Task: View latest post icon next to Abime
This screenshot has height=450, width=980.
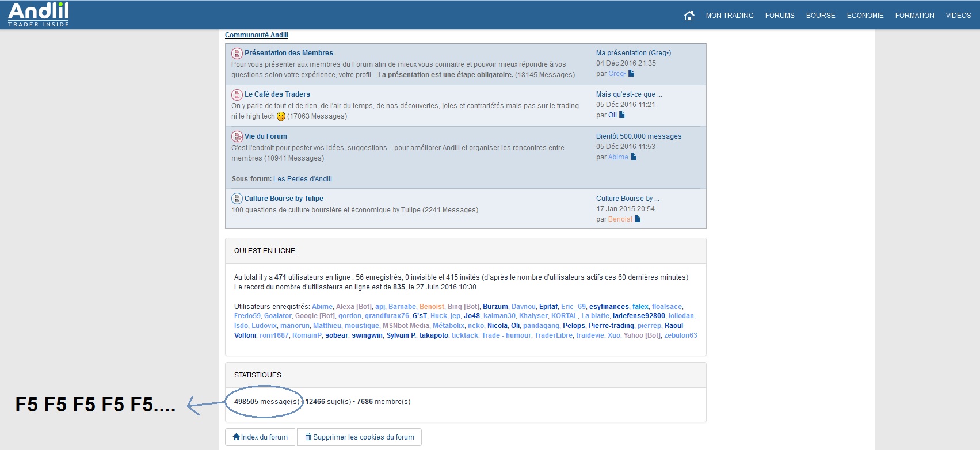Action: pos(633,157)
